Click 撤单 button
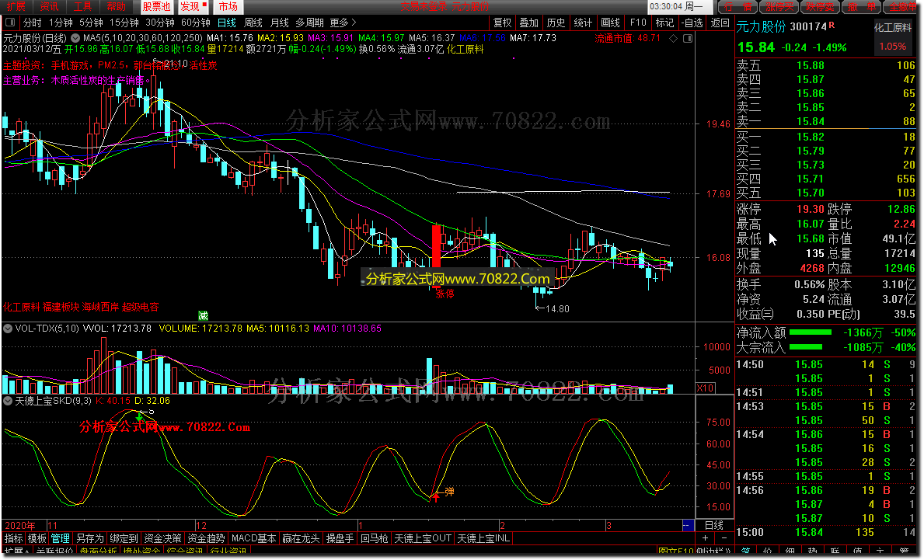Viewport: 924px width, 560px height. click(861, 6)
